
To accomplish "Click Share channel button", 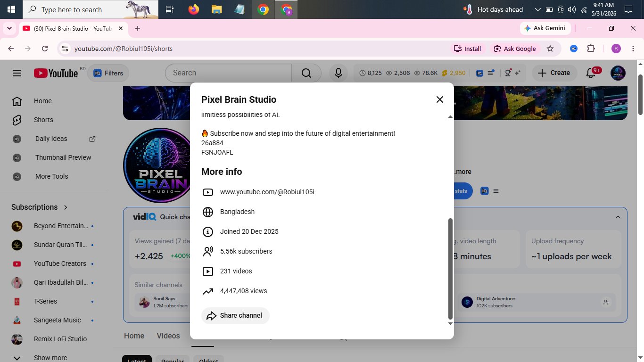I will (x=235, y=315).
